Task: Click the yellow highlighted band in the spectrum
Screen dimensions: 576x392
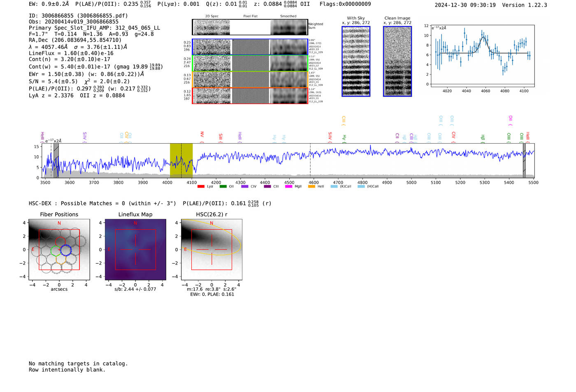Action: click(181, 160)
